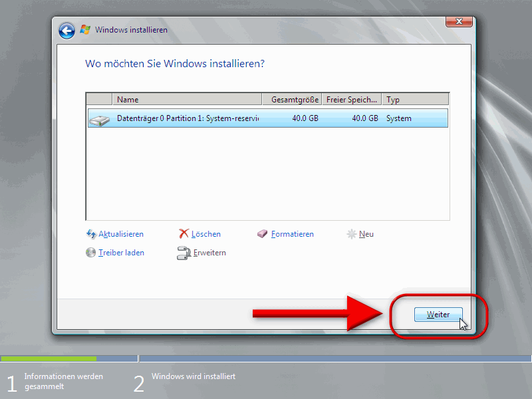Image resolution: width=532 pixels, height=399 pixels.
Task: Click the Typ column header
Action: [x=415, y=100]
